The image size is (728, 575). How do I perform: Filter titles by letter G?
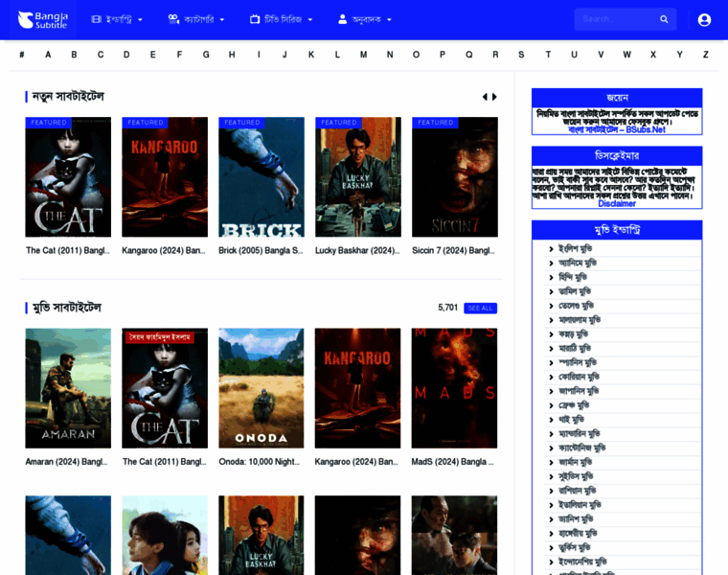click(x=206, y=55)
